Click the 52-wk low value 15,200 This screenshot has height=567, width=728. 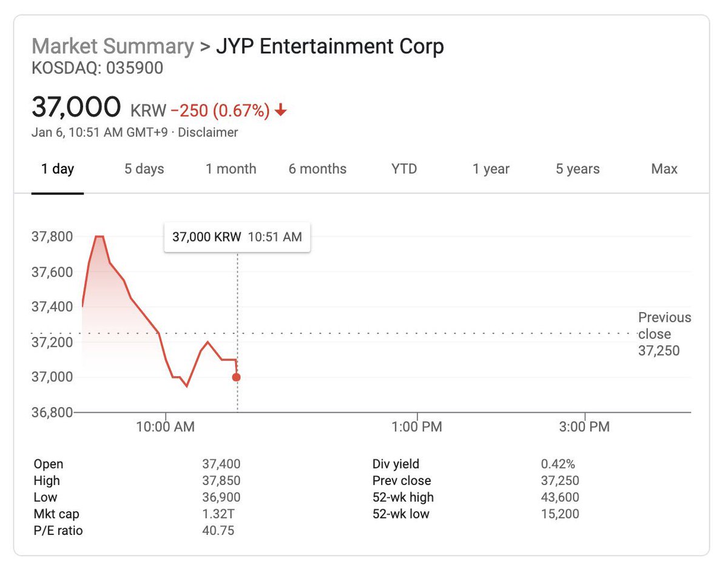tap(560, 514)
